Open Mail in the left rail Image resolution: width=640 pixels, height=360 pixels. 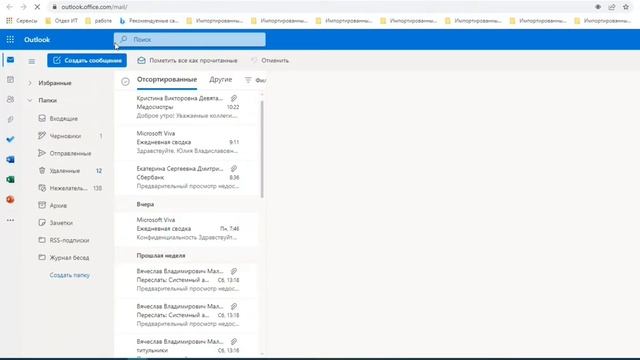pos(11,60)
